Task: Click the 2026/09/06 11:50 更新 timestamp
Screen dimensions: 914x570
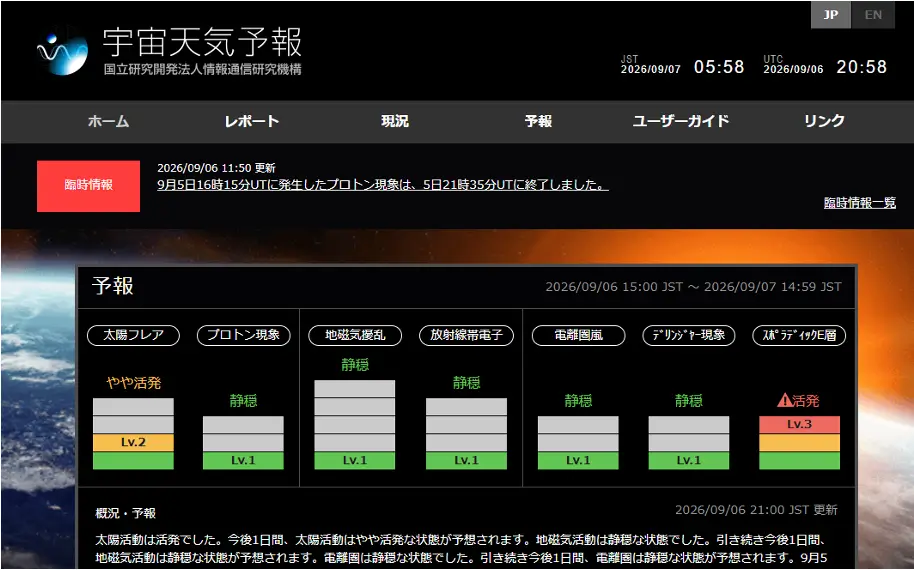Action: point(216,168)
